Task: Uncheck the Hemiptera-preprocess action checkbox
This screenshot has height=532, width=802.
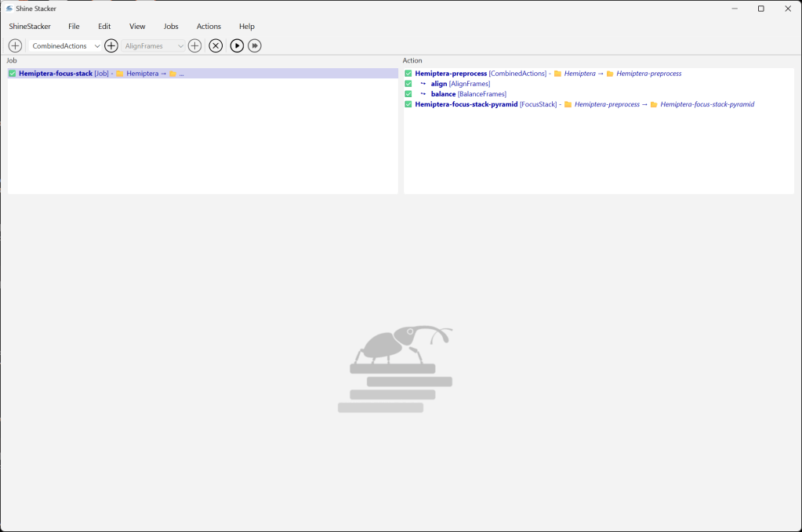Action: tap(408, 74)
